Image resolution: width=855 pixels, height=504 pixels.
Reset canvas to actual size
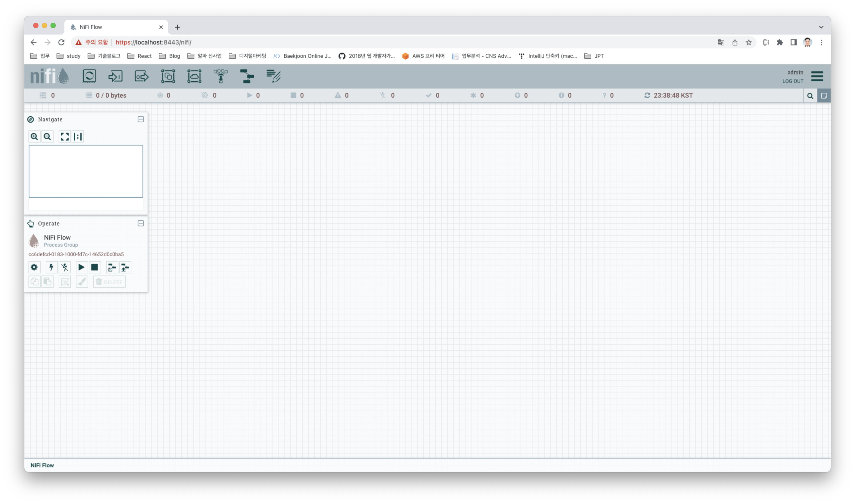tap(78, 136)
